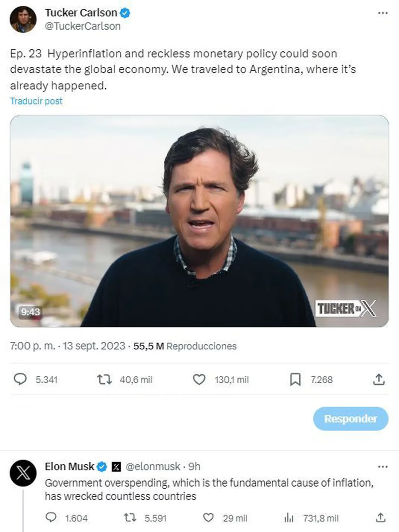Click the @TuckerCarlson handle

[82, 26]
